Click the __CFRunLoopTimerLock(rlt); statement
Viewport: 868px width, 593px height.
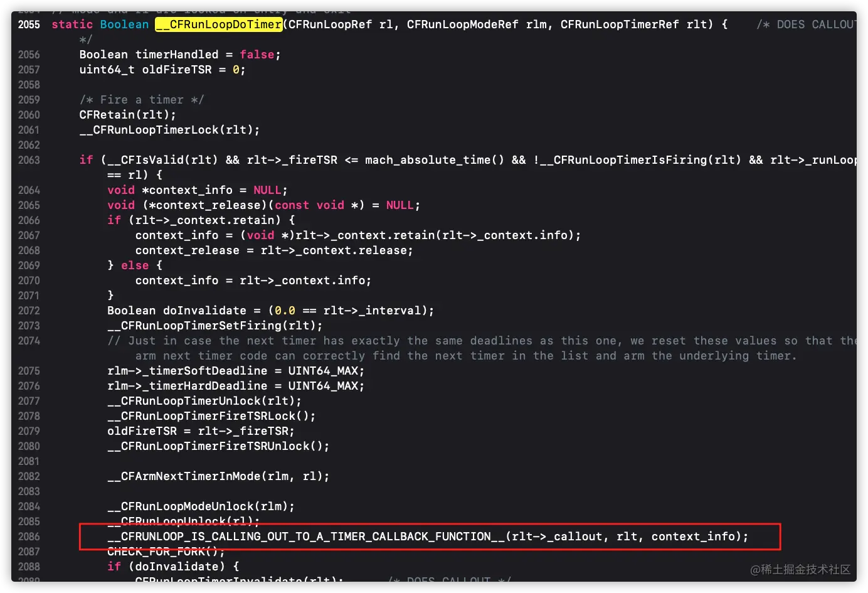(x=169, y=130)
